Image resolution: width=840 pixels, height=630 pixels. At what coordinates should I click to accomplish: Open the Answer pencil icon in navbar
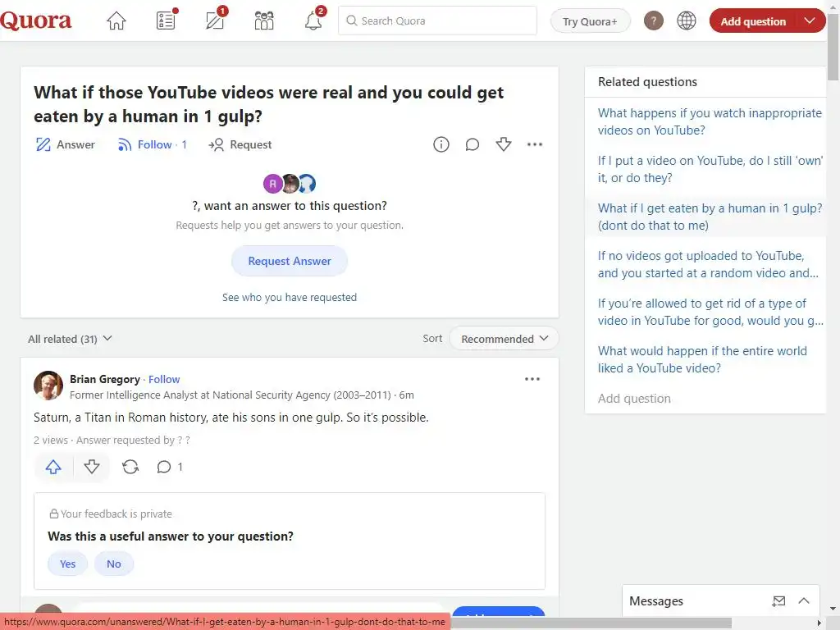point(216,21)
